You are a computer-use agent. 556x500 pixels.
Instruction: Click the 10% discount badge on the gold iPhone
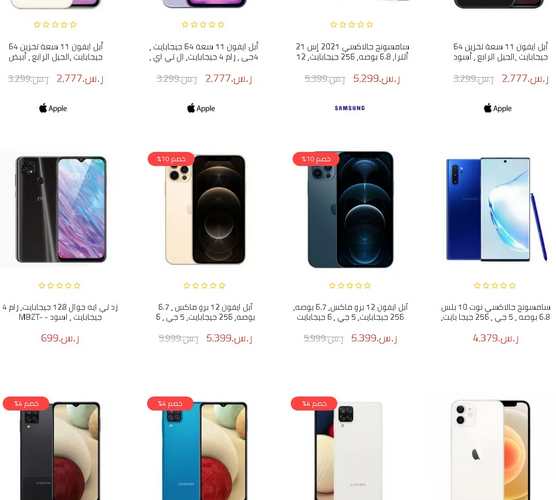tap(171, 159)
